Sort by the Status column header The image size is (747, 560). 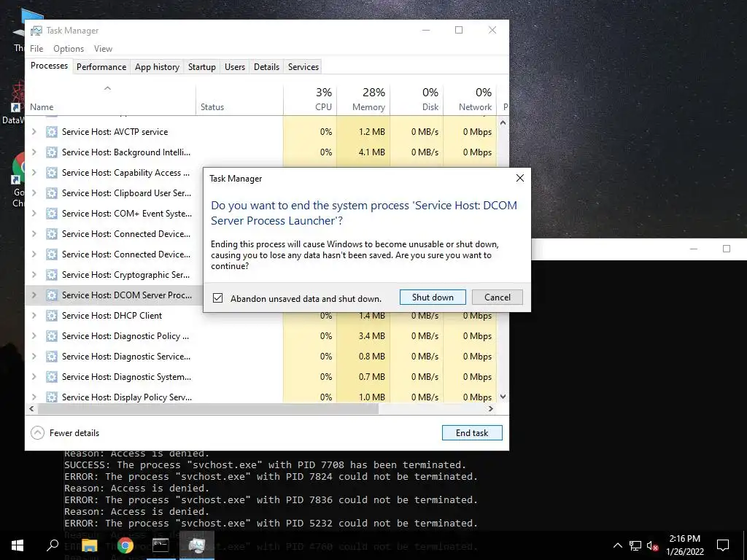tap(239, 100)
